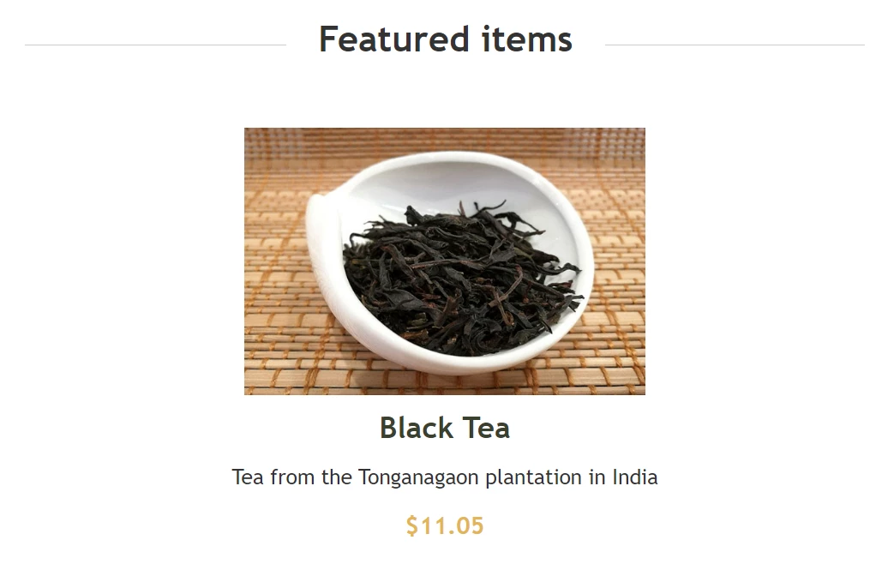888x588 pixels.
Task: Open the Black Tea product image
Action: [445, 261]
